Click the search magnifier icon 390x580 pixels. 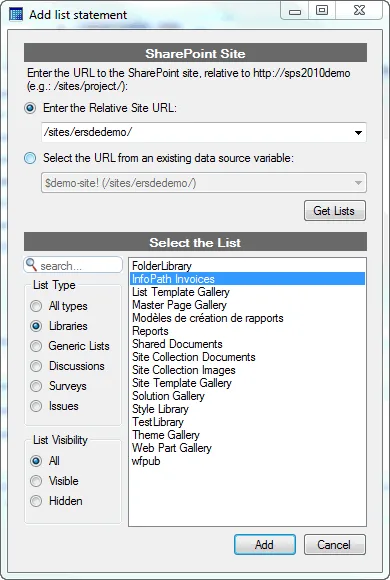[31, 264]
